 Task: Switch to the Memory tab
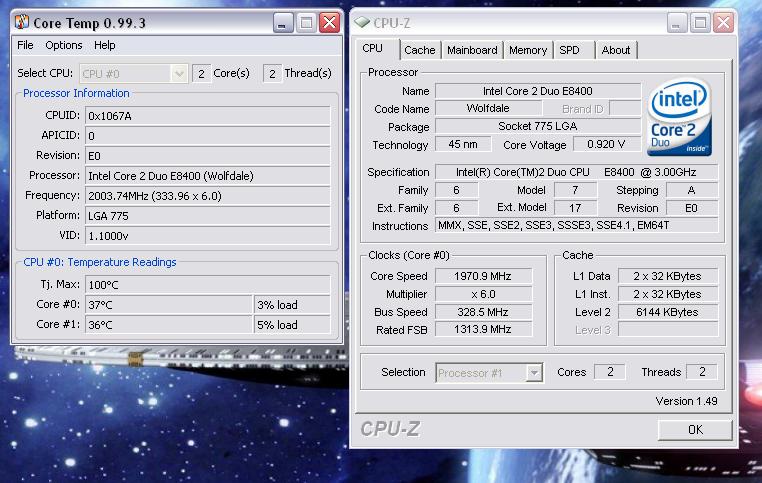tap(528, 50)
